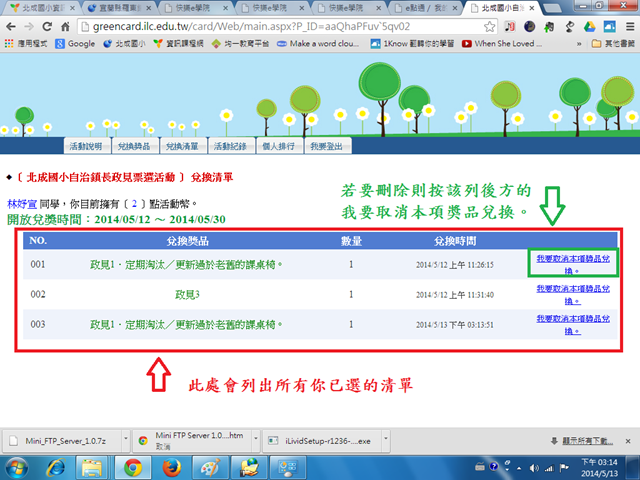Click the Windows Start button
The image size is (640, 480).
[x=19, y=467]
